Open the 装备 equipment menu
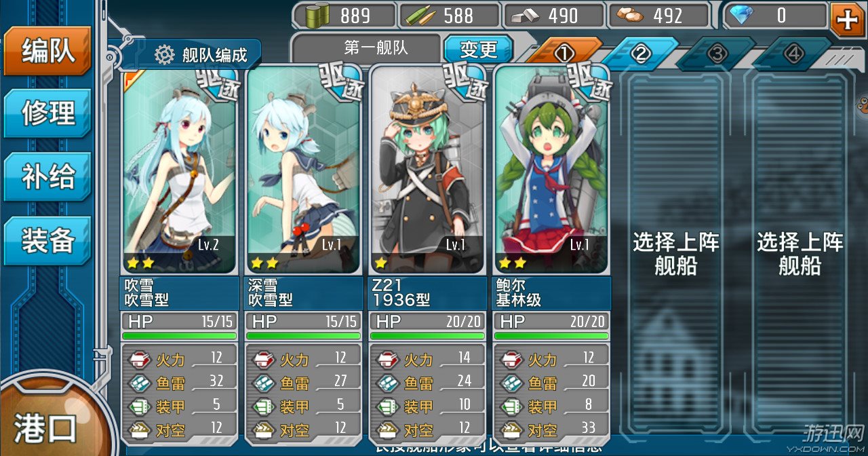 pos(47,241)
